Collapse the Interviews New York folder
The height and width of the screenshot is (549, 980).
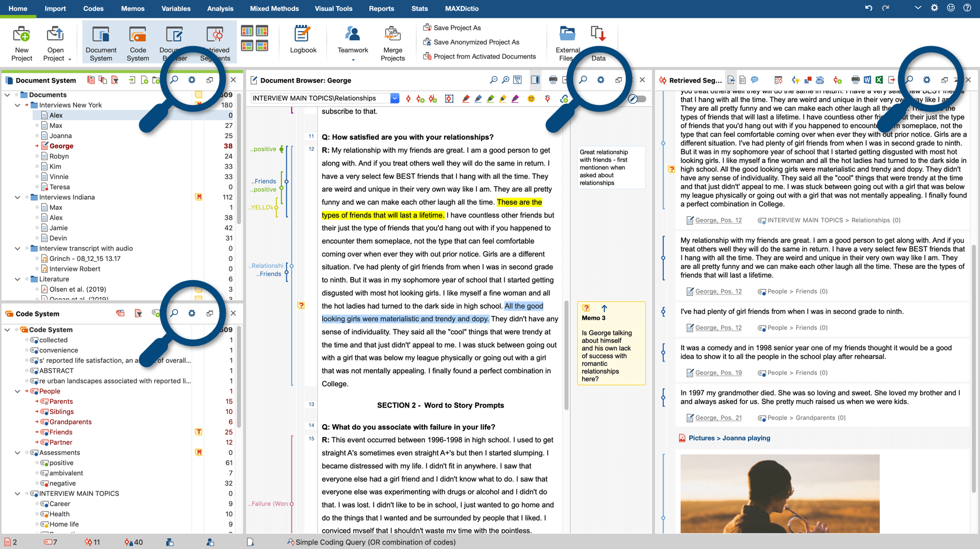point(18,105)
